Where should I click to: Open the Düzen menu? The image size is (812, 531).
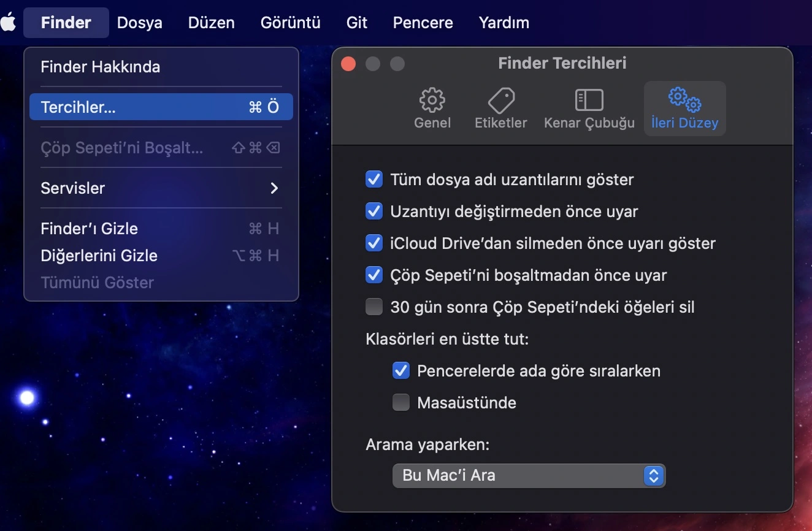coord(212,23)
